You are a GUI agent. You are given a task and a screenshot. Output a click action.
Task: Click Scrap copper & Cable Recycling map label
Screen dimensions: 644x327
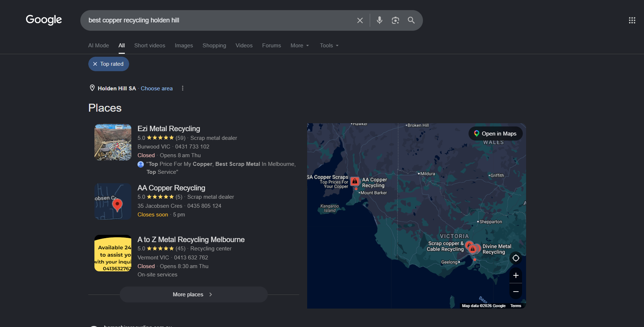click(x=445, y=246)
